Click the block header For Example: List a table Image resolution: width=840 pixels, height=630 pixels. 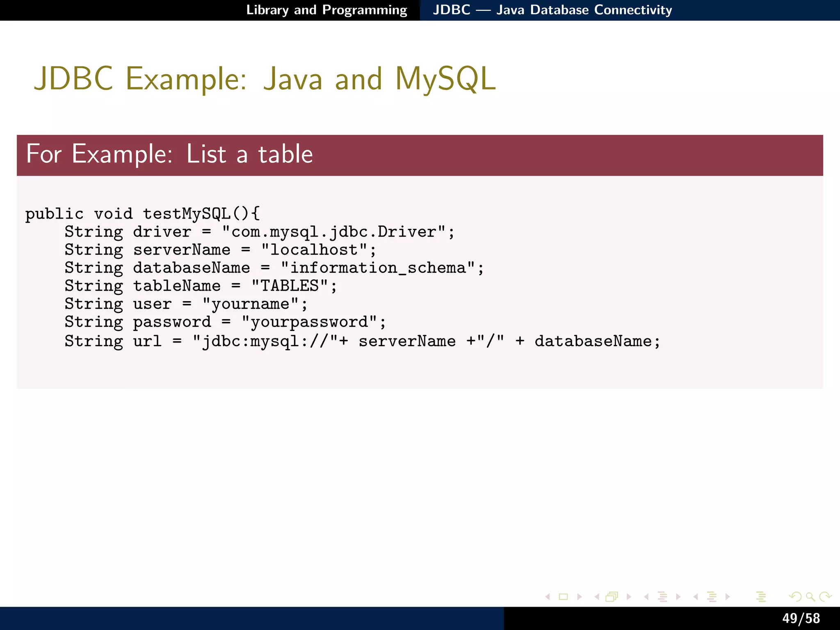coord(420,155)
